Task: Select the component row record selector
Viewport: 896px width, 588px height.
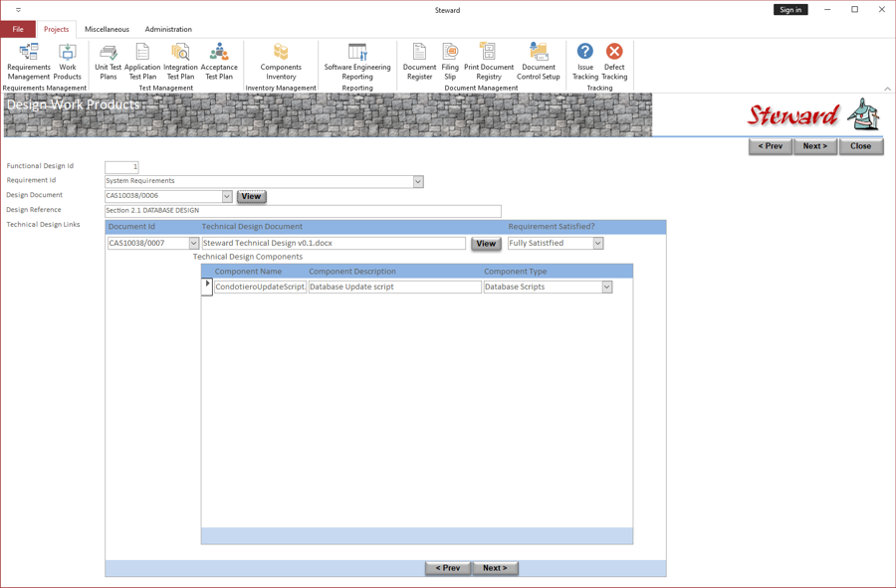Action: coord(207,287)
